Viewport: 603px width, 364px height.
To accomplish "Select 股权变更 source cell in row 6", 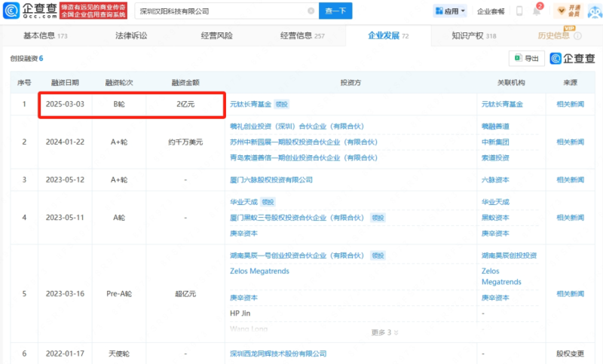I will 571,353.
